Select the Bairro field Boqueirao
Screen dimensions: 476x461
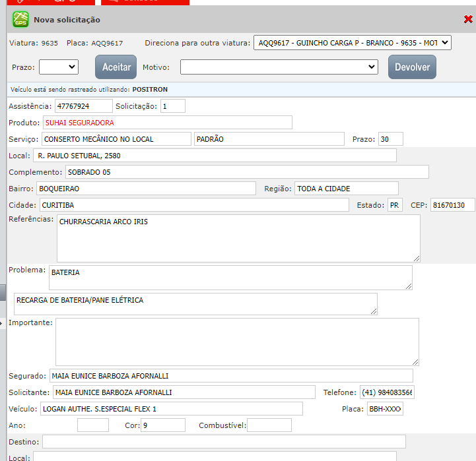(x=145, y=189)
